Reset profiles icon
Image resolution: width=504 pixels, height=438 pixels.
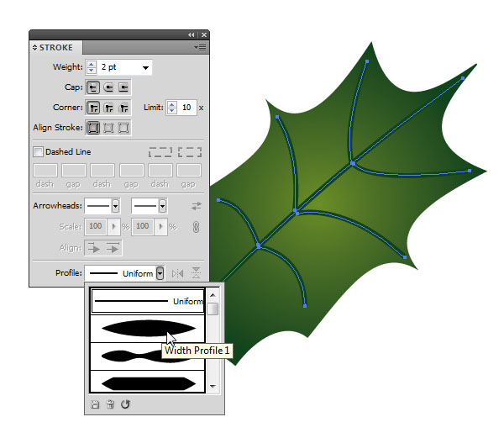point(125,404)
